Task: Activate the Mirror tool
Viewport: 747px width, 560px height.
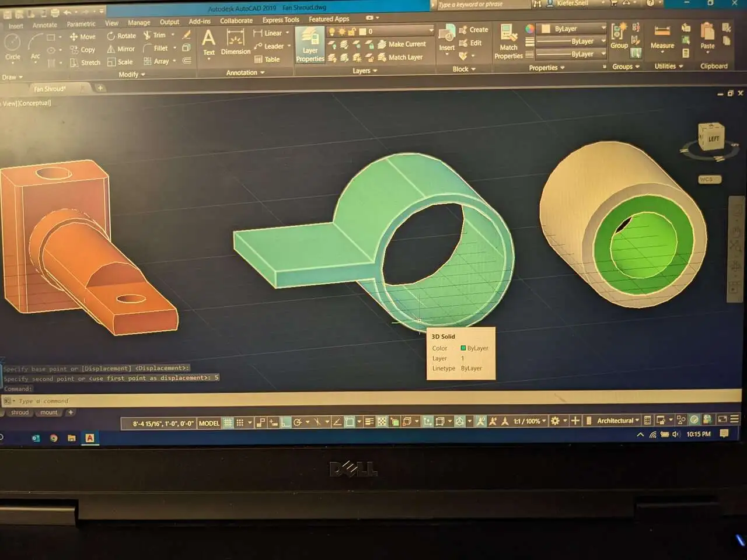Action: coord(121,49)
